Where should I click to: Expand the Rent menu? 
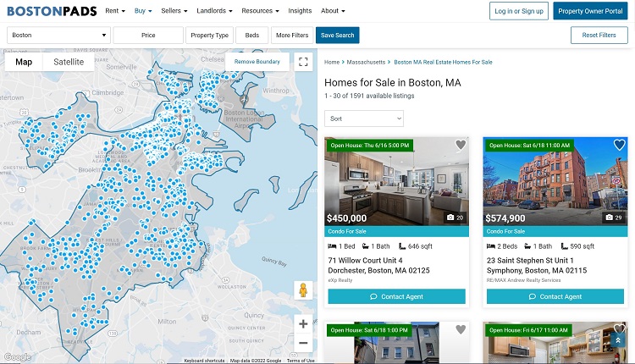[115, 11]
